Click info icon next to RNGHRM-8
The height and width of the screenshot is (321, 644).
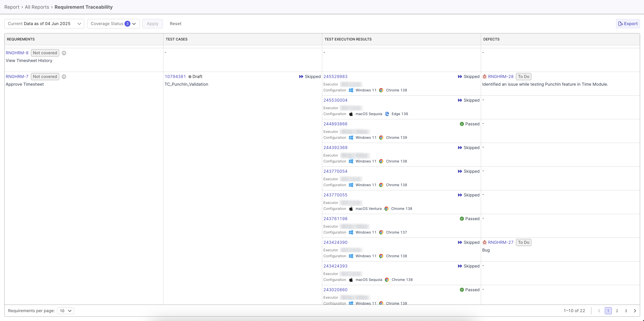click(64, 53)
